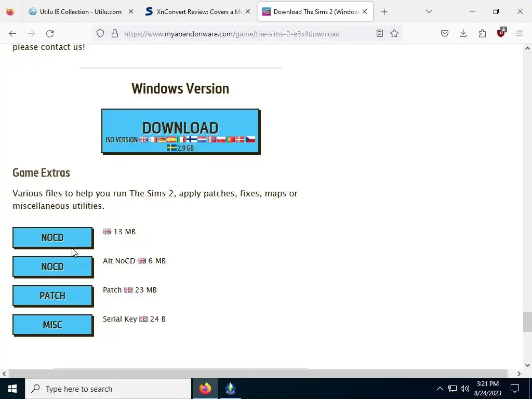The height and width of the screenshot is (399, 532).
Task: Save page to Pocket
Action: pos(445,33)
